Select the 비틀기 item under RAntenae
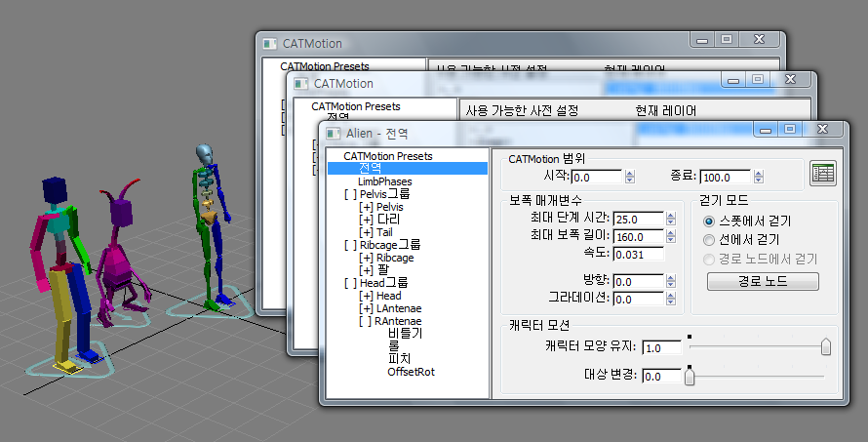The image size is (868, 442). (405, 334)
